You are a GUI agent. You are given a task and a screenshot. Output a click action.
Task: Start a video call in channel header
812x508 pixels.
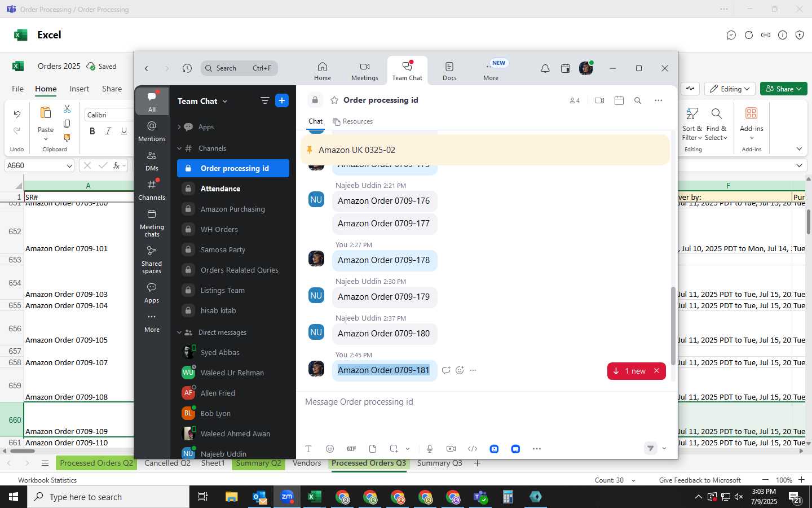(x=599, y=100)
